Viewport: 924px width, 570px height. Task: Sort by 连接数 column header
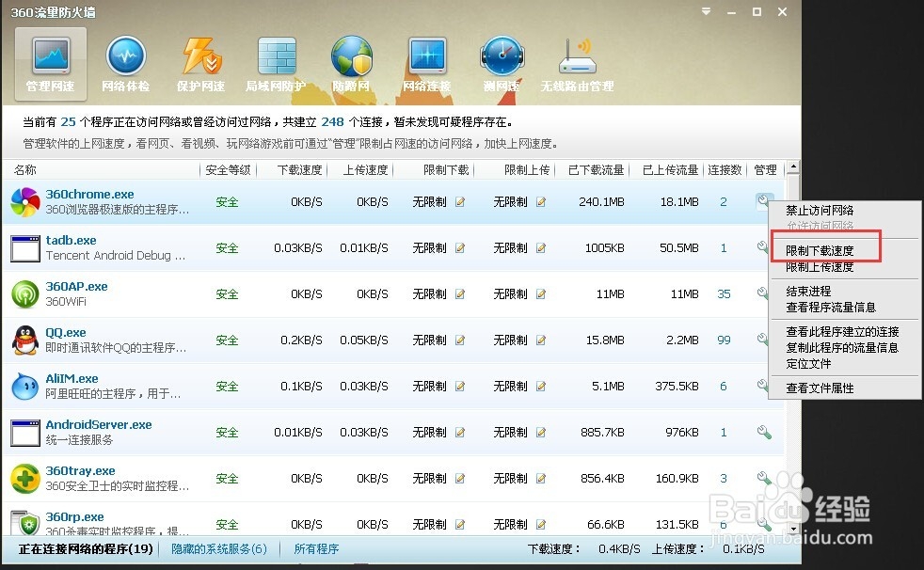[x=725, y=170]
